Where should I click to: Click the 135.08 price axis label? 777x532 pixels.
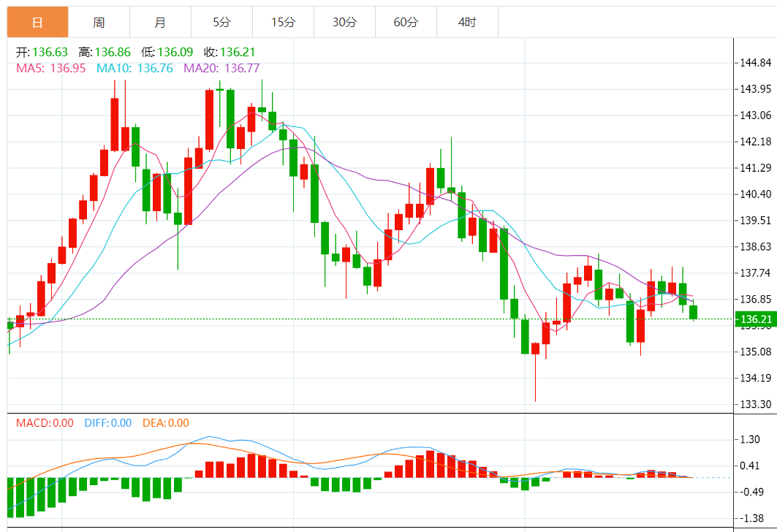[756, 351]
